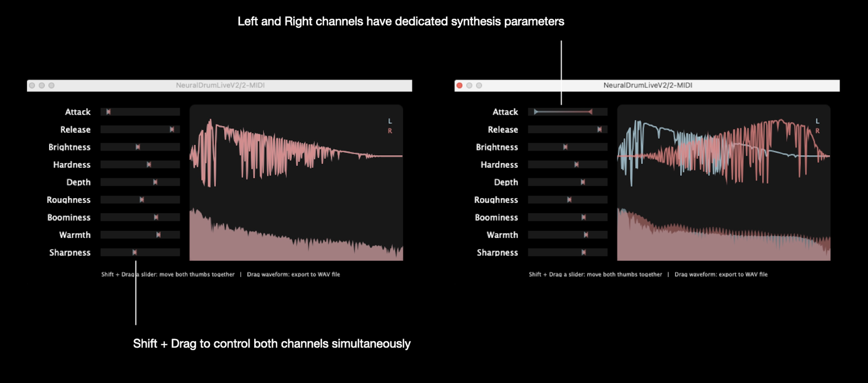The height and width of the screenshot is (383, 868).
Task: Click the L channel label in right waveform
Action: pos(817,121)
